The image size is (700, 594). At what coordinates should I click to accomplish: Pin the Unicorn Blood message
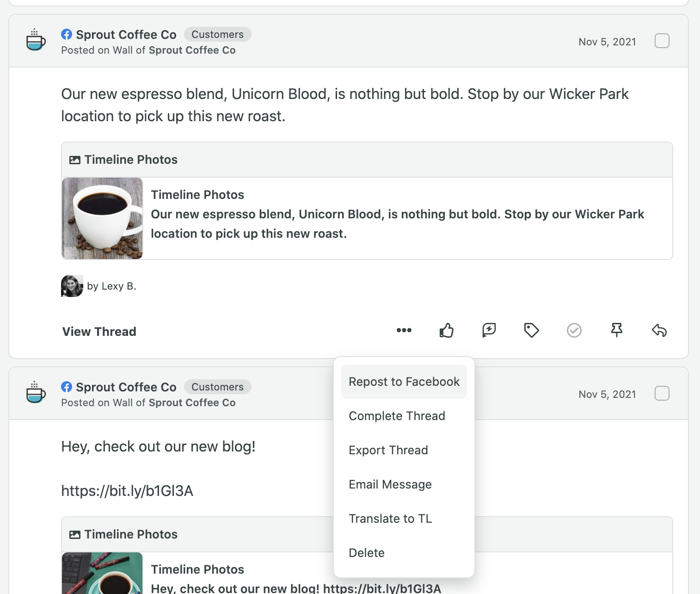tap(616, 330)
